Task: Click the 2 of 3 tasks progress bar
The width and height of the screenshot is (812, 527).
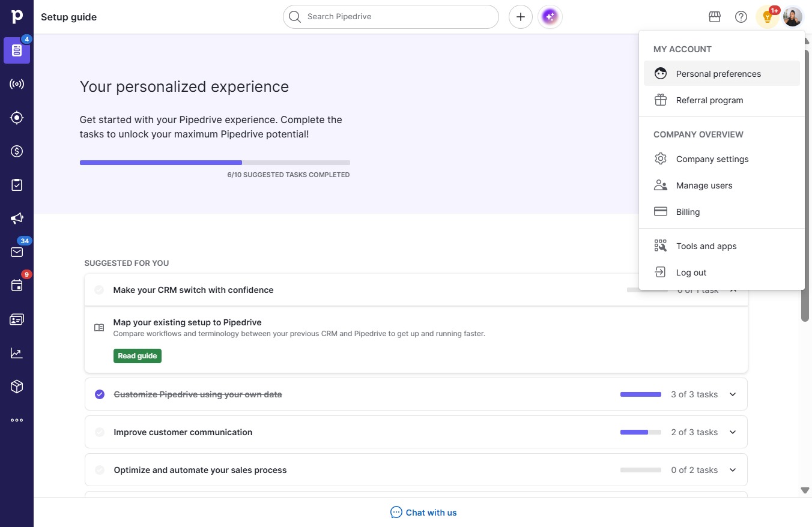Action: click(x=641, y=432)
